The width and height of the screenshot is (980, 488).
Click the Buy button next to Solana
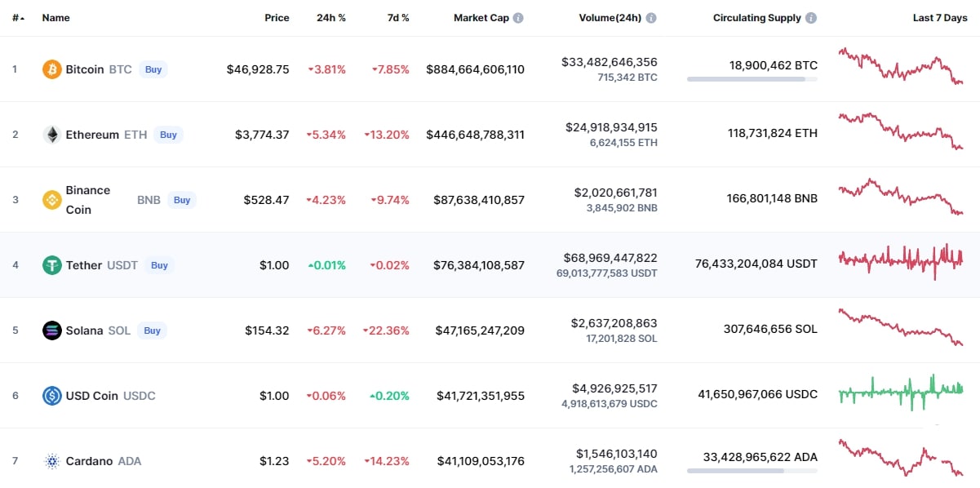pyautogui.click(x=152, y=331)
